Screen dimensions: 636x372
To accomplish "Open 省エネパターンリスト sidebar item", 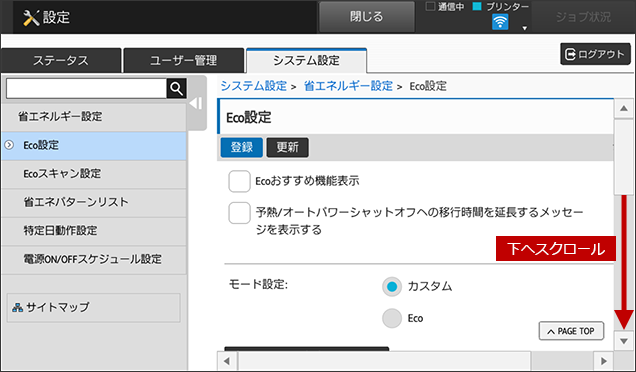I will 94,202.
